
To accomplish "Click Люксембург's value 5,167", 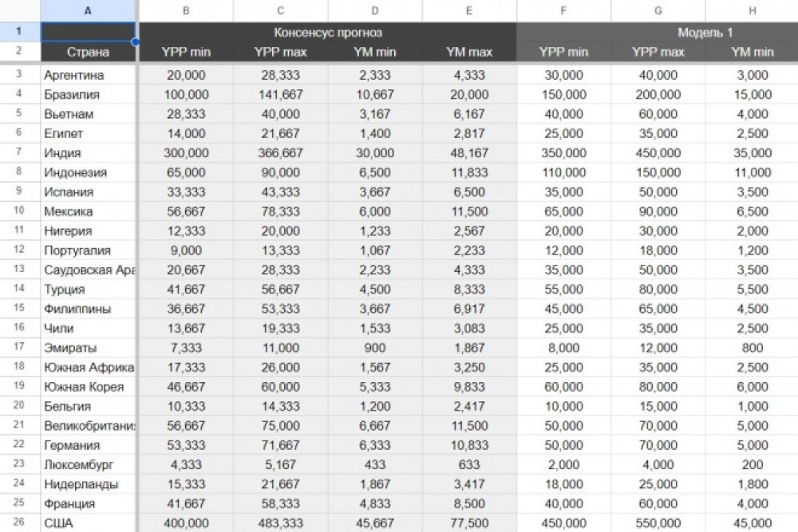I will tap(280, 464).
